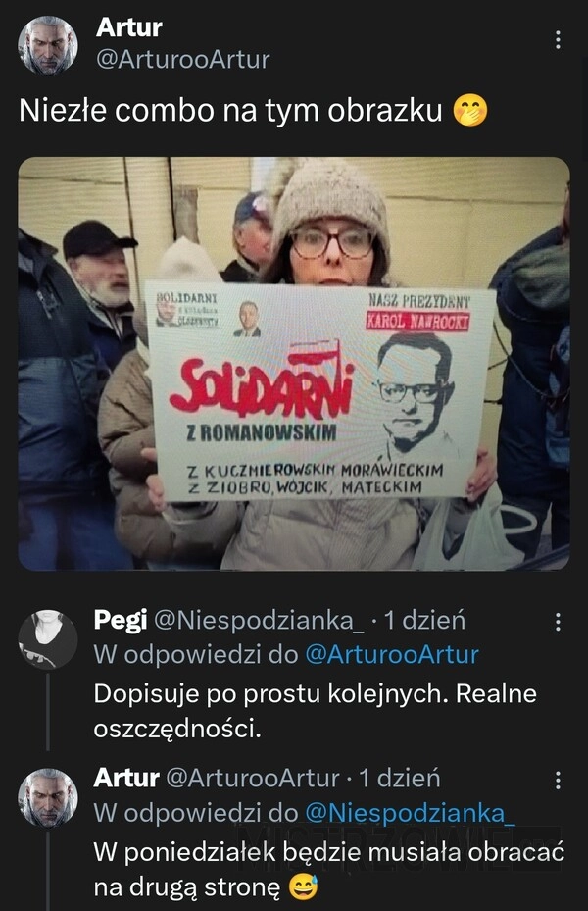Screen dimensions: 588x911
Task: Open Artur's reply text 'W poniedziałek będzie musiała'
Action: click(329, 869)
